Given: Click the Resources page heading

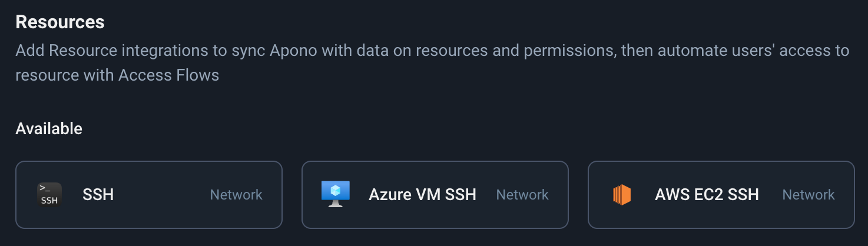Looking at the screenshot, I should pos(60,22).
